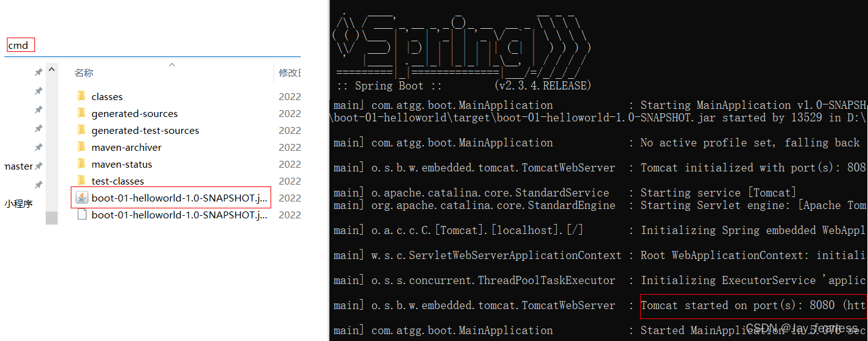Click the Spring Boot v2.3.4.RELEASE line in console

(x=464, y=86)
